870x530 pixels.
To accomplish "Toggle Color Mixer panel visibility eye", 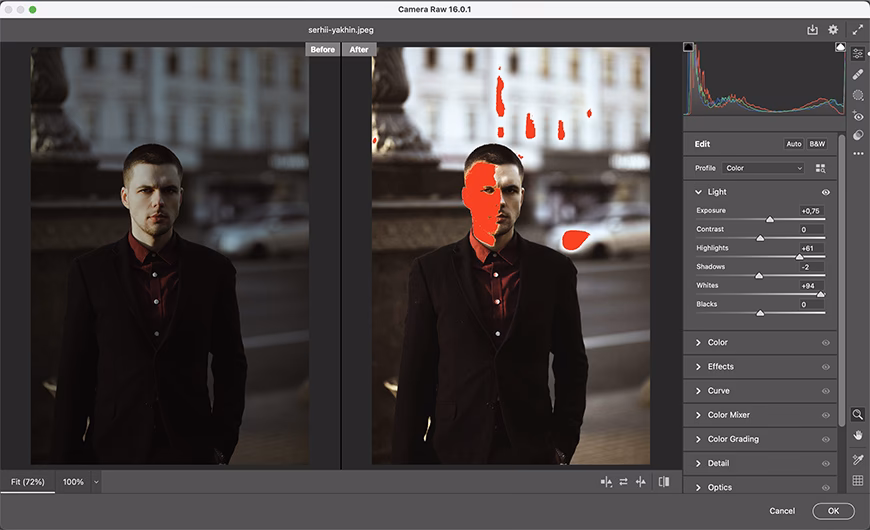I will (x=826, y=415).
